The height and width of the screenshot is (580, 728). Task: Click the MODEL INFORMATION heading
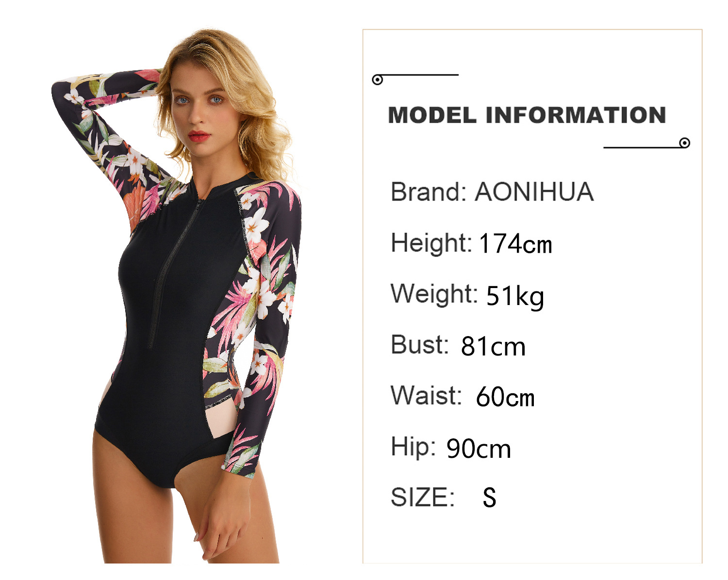527,115
